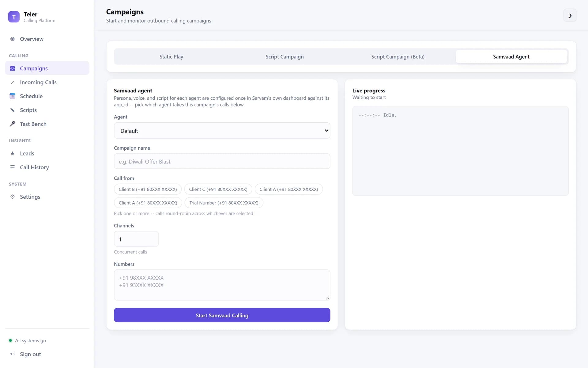This screenshot has height=368, width=588.
Task: Sign out of the platform
Action: click(47, 354)
